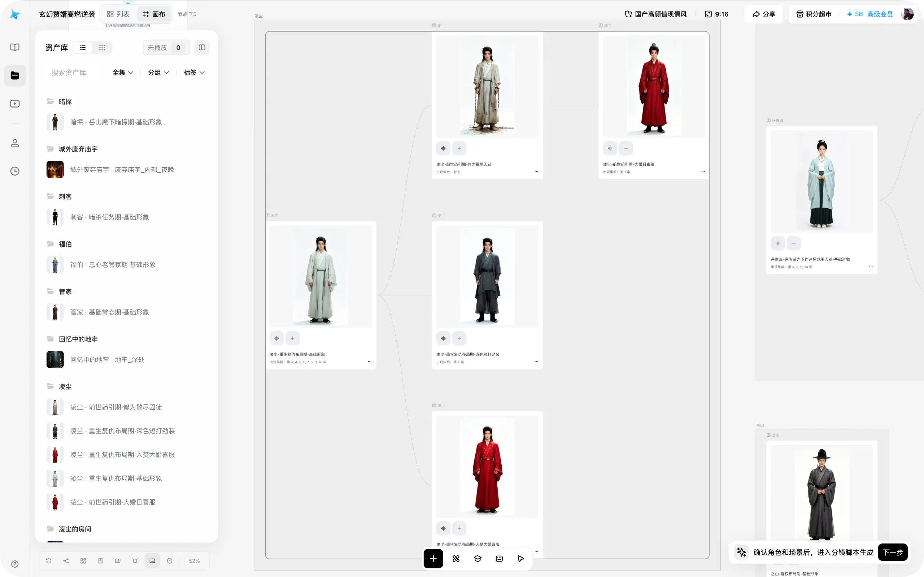This screenshot has height=577, width=924.
Task: Open the video player sidebar icon
Action: click(15, 104)
